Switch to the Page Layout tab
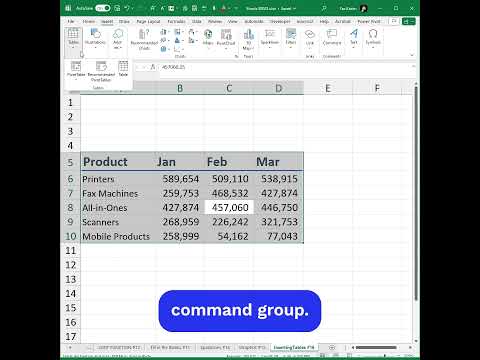The image size is (480, 360). click(148, 21)
